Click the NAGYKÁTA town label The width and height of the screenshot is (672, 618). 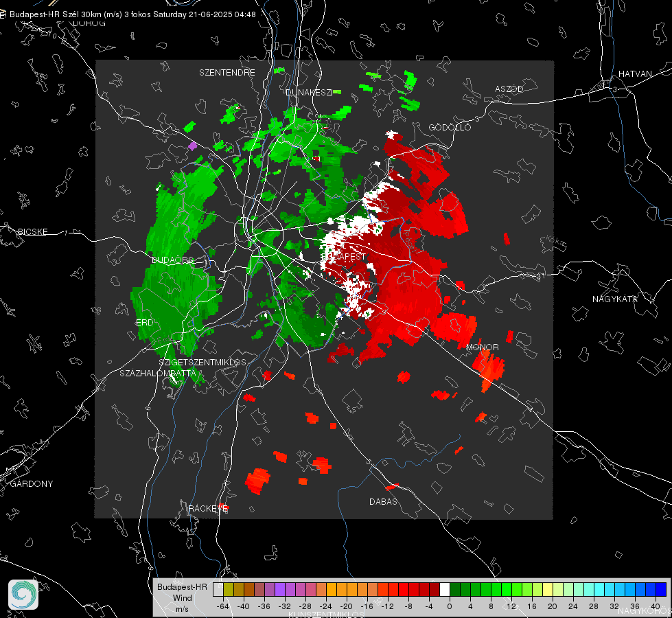pyautogui.click(x=615, y=299)
